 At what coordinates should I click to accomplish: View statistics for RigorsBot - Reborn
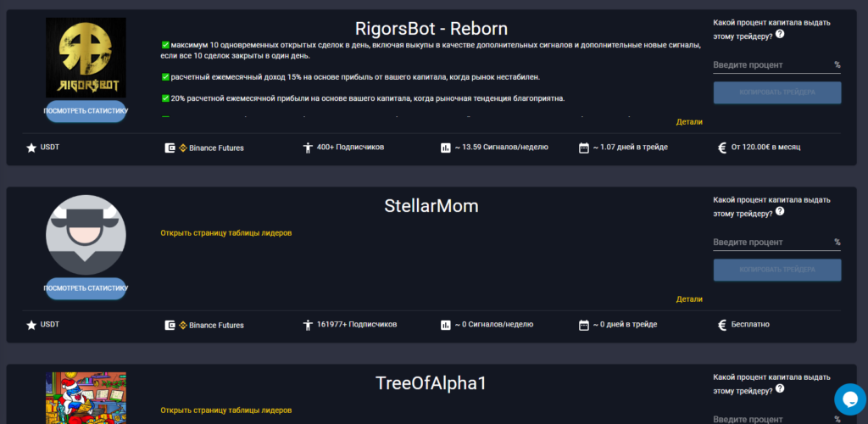pos(86,110)
